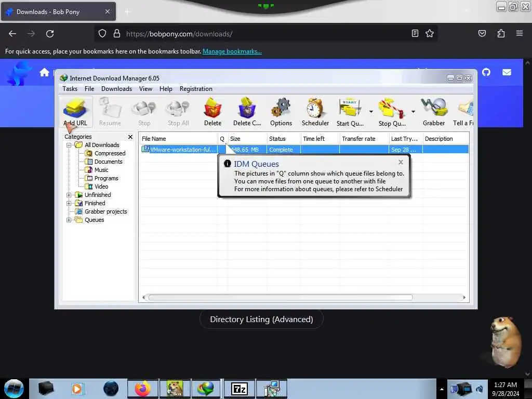The width and height of the screenshot is (532, 399).
Task: Open the Windows Start orb
Action: 14,389
